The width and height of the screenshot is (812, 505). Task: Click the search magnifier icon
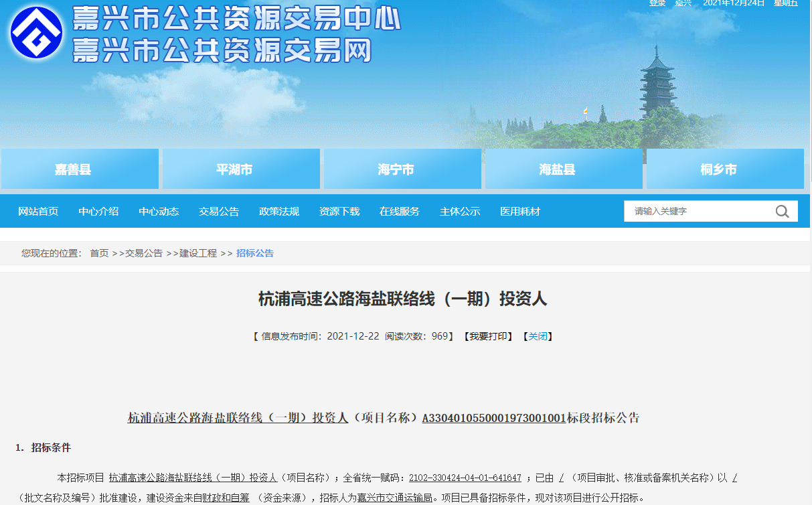pos(782,212)
